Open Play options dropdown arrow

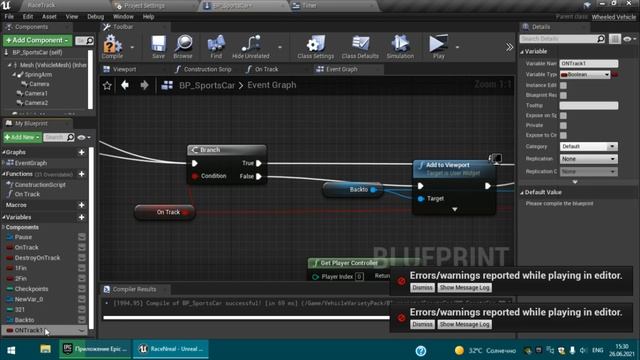click(x=457, y=47)
